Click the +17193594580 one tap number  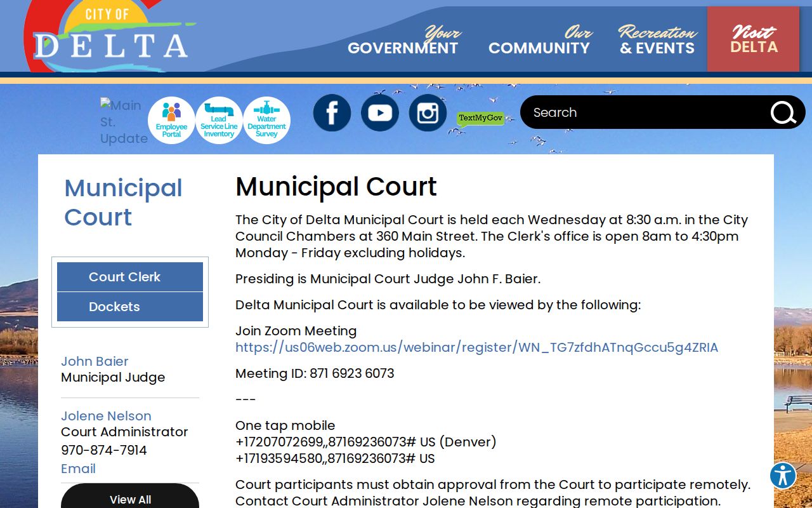click(335, 458)
